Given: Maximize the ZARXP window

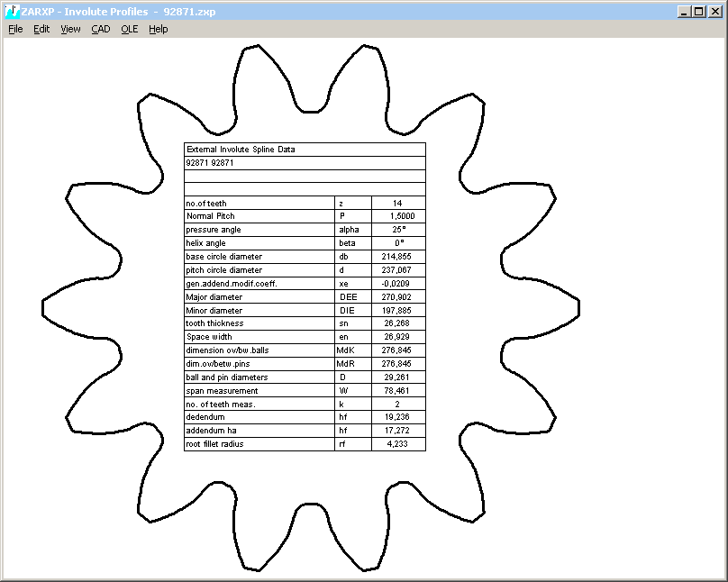Looking at the screenshot, I should [x=698, y=12].
